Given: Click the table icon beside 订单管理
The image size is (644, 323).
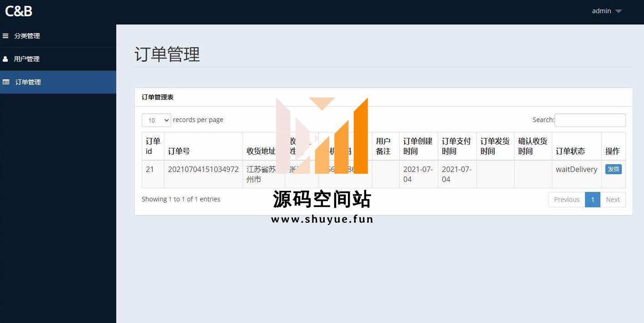Looking at the screenshot, I should point(6,82).
